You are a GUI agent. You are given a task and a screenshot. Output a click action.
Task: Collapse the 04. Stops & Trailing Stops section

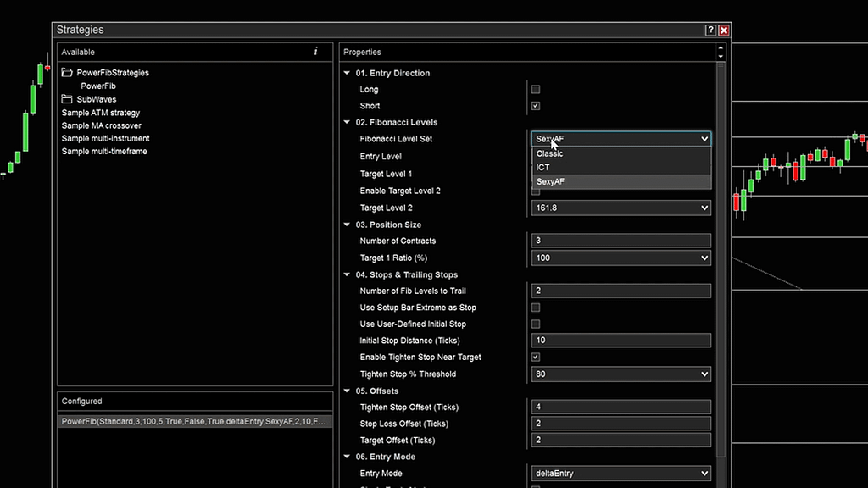[x=346, y=274]
